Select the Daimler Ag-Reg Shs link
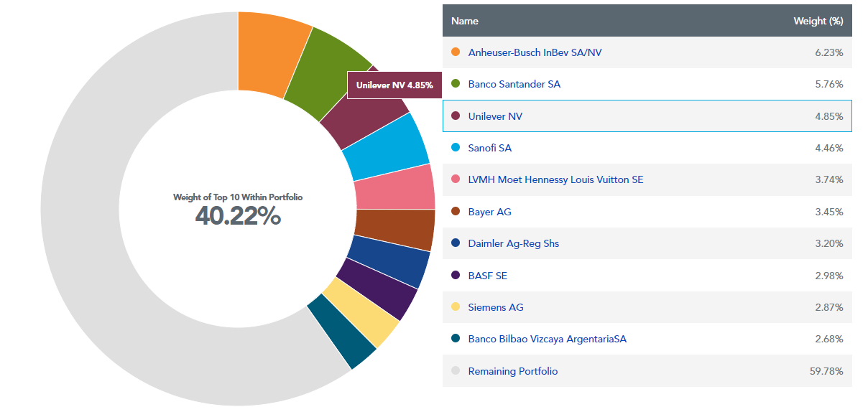 pos(513,243)
